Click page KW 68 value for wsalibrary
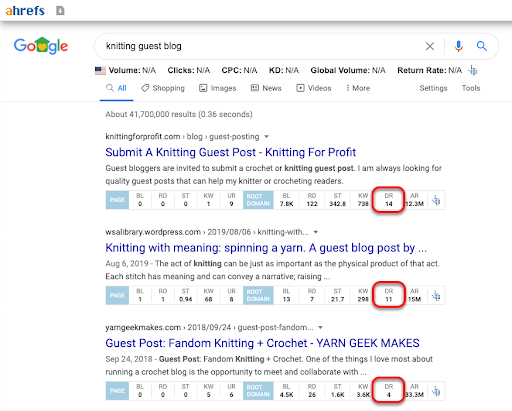Viewport: 512px width, 411px height. coord(208,299)
